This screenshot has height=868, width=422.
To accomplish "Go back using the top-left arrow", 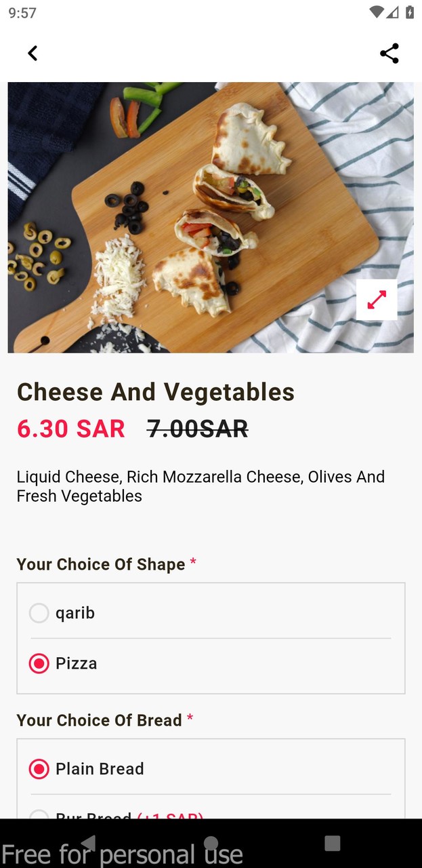I will pyautogui.click(x=33, y=53).
